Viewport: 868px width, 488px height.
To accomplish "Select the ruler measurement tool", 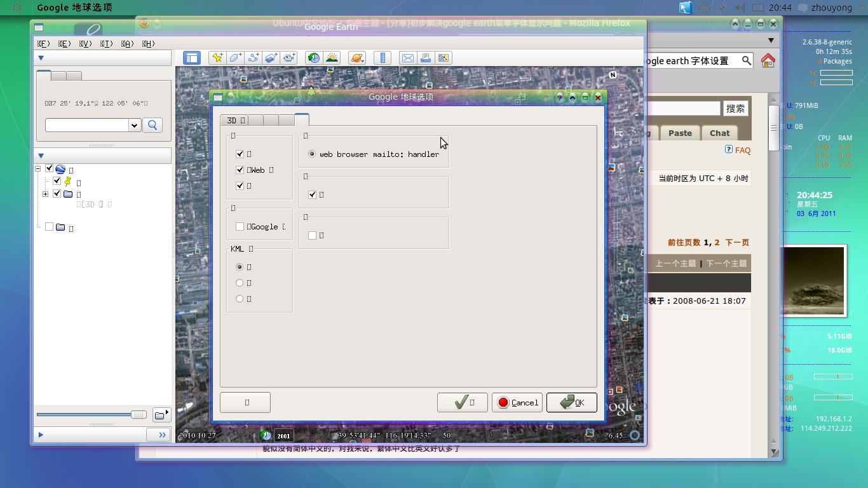I will tap(383, 58).
